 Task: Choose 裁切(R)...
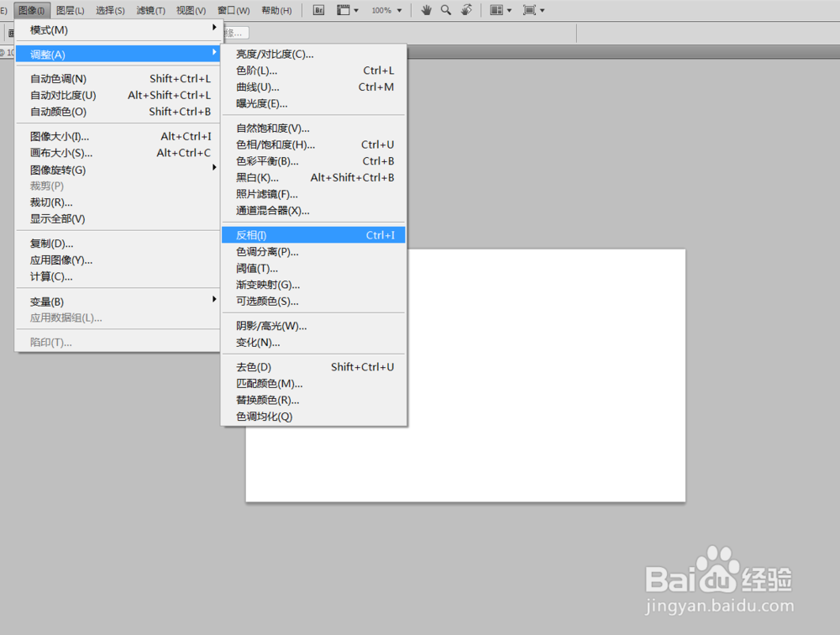coord(118,202)
